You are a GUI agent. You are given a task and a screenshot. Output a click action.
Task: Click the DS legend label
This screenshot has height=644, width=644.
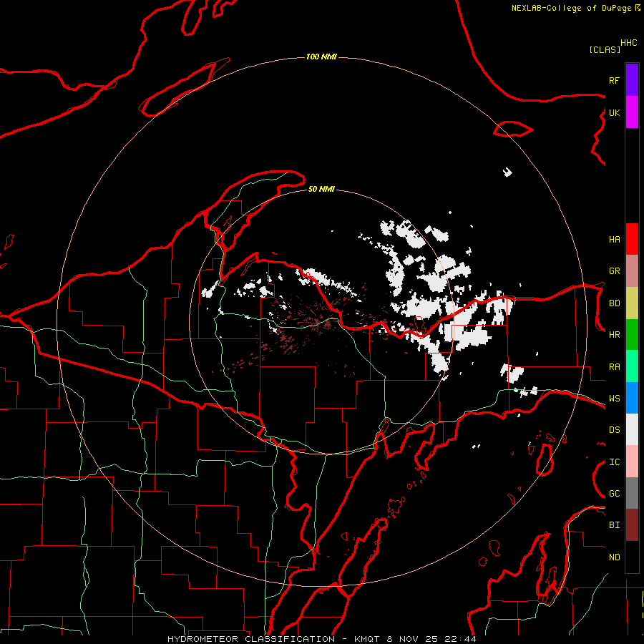click(x=614, y=429)
